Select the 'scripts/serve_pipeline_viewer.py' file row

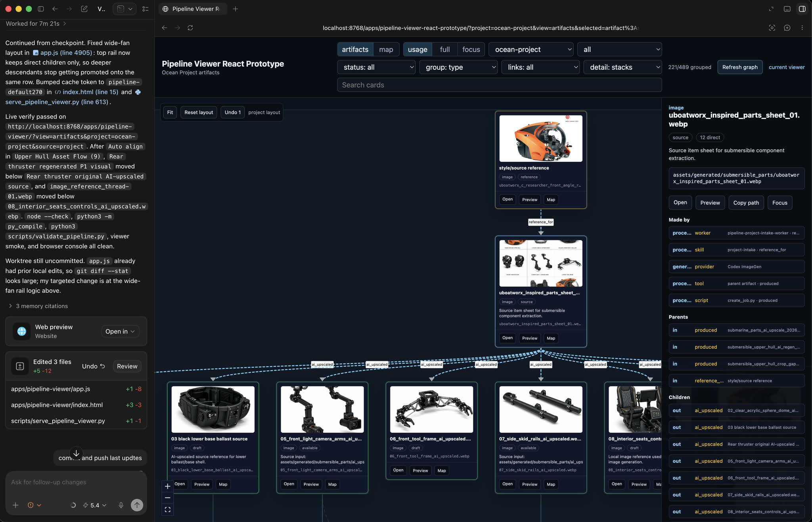pyautogui.click(x=76, y=421)
